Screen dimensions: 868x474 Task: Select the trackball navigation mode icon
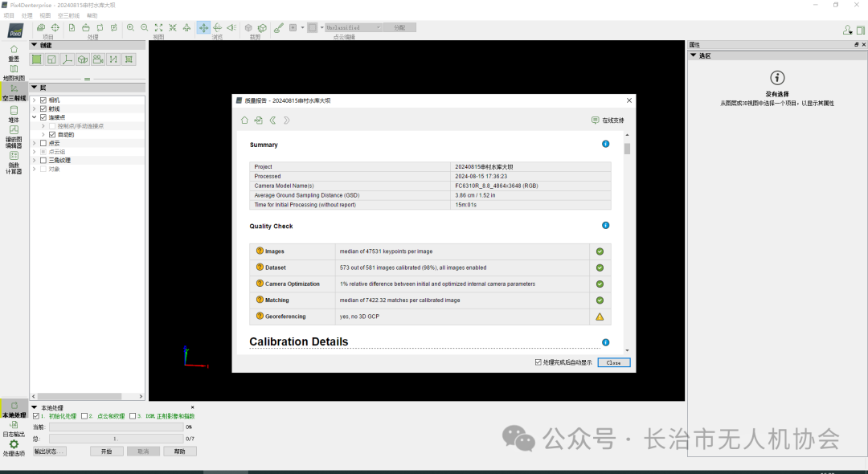[218, 27]
